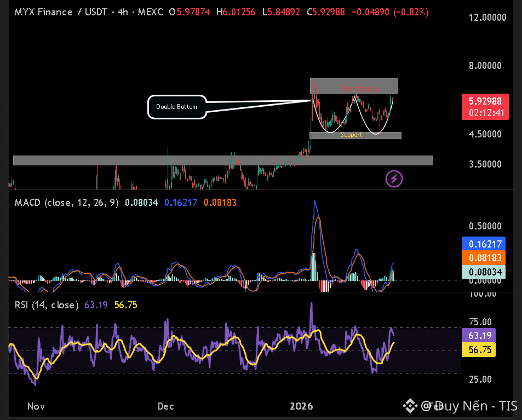Select the Support zone label

[351, 135]
